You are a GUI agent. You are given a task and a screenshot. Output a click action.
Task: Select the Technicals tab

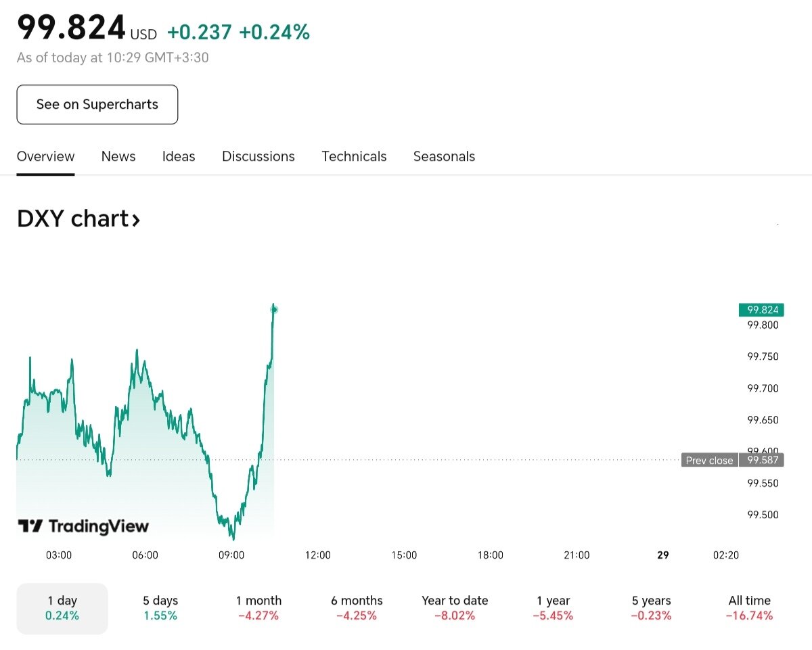click(x=354, y=156)
